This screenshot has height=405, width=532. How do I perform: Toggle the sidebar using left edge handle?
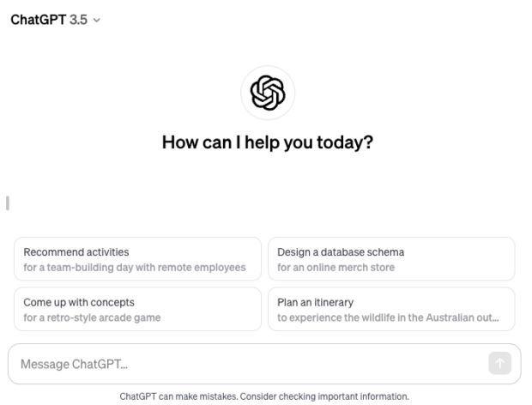7,203
